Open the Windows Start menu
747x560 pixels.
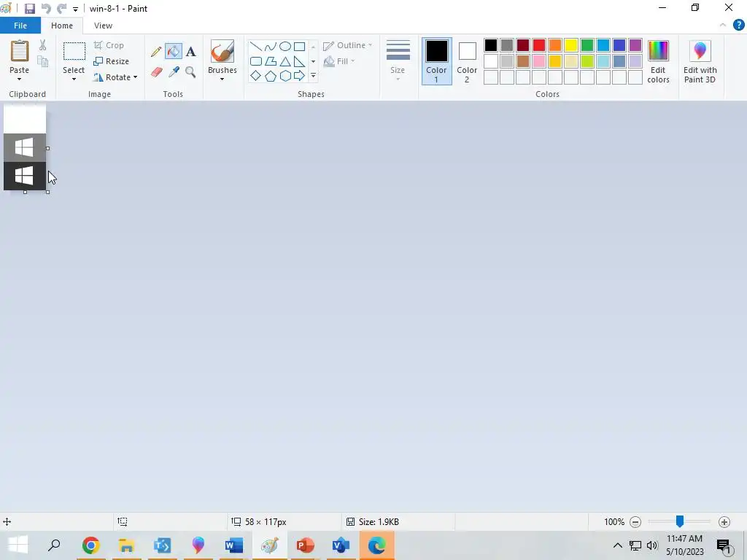[18, 545]
